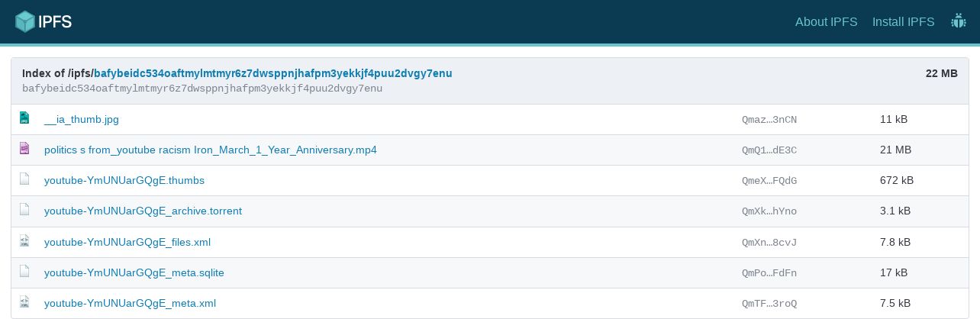Click the file icon for the meta.sqlite row
The image size is (980, 319).
point(24,272)
